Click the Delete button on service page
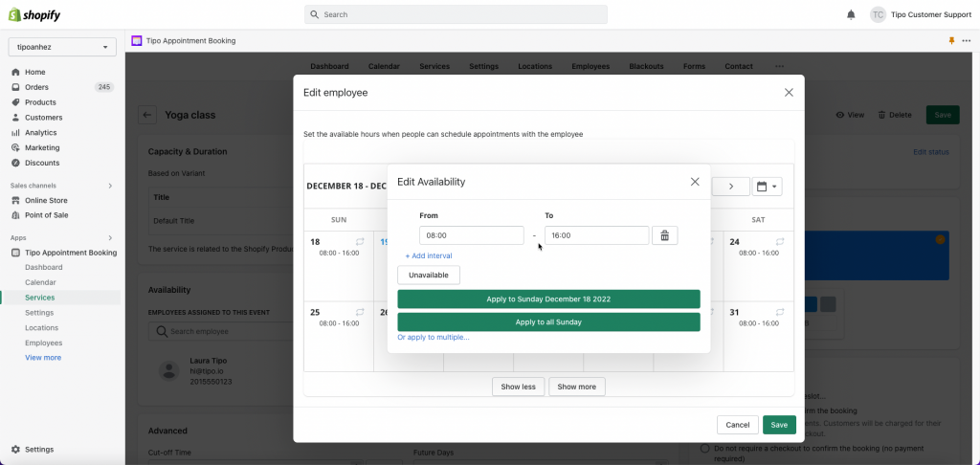This screenshot has width=980, height=465. tap(895, 115)
